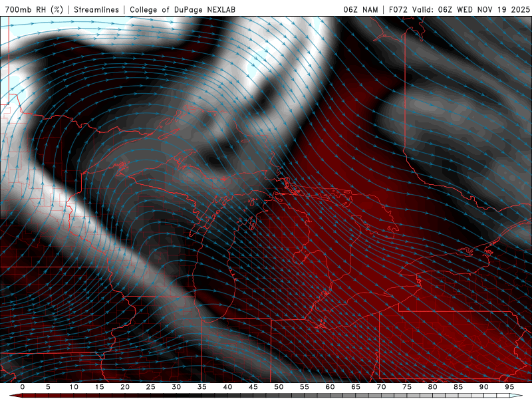Click "College of DuPage NEXLAB" header text
The height and width of the screenshot is (399, 532).
coord(182,9)
